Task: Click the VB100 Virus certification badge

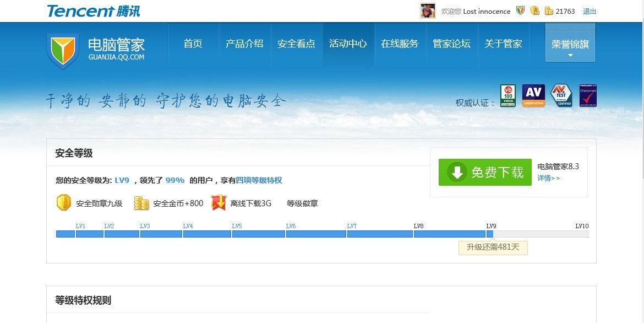Action: click(x=508, y=95)
